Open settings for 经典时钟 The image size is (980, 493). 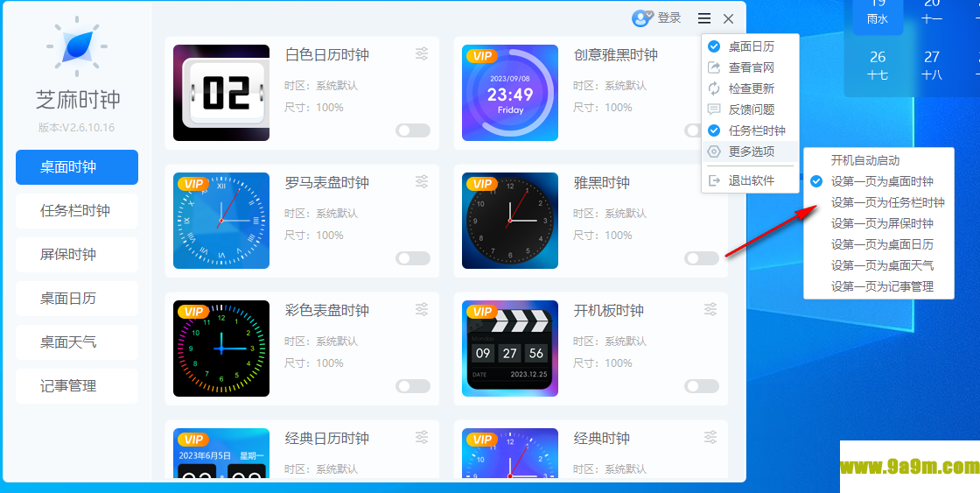pyautogui.click(x=710, y=437)
